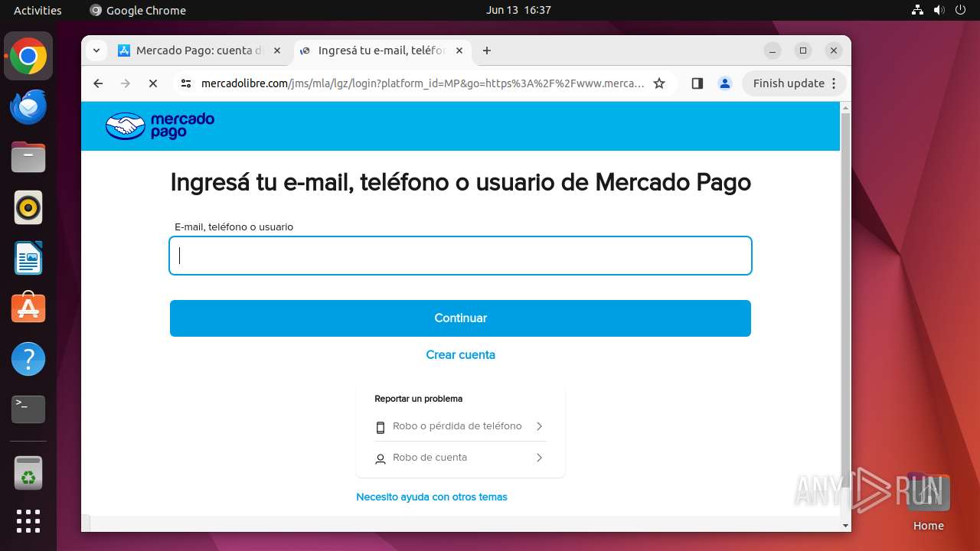Open Rhythmbox from the dock
The width and height of the screenshot is (980, 551).
click(28, 208)
